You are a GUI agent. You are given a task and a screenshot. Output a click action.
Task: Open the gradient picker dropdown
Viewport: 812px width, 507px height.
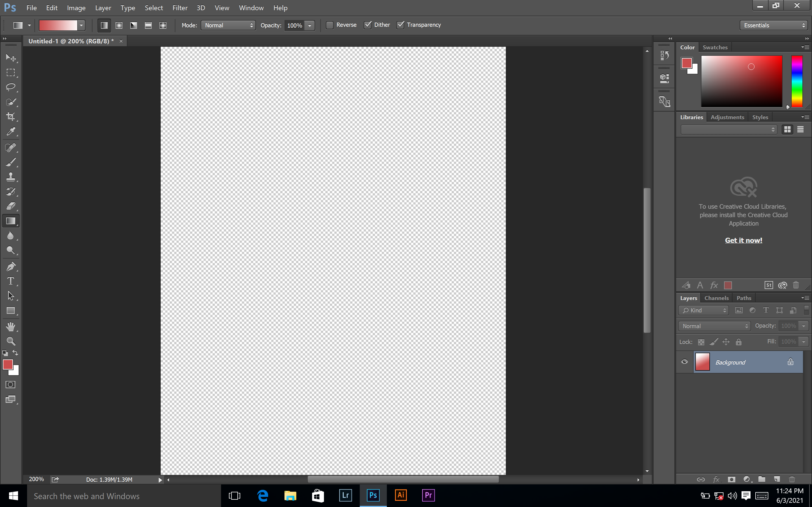pyautogui.click(x=81, y=25)
